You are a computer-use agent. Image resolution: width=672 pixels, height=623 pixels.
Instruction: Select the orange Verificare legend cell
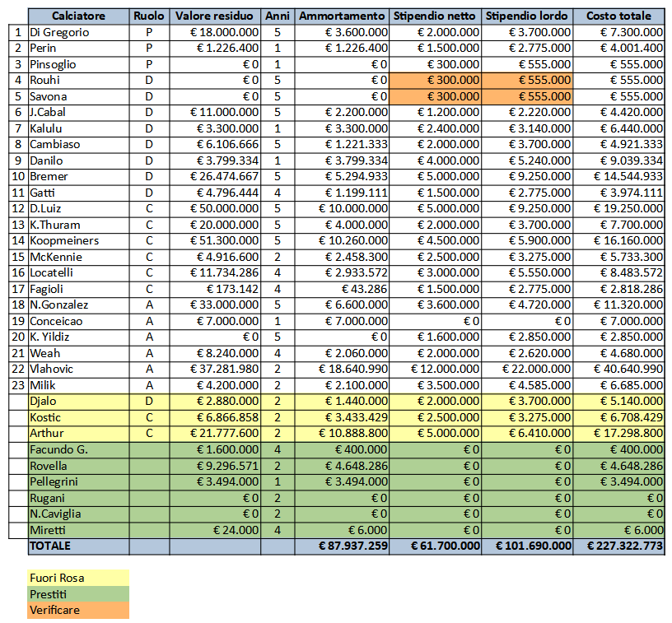78,610
